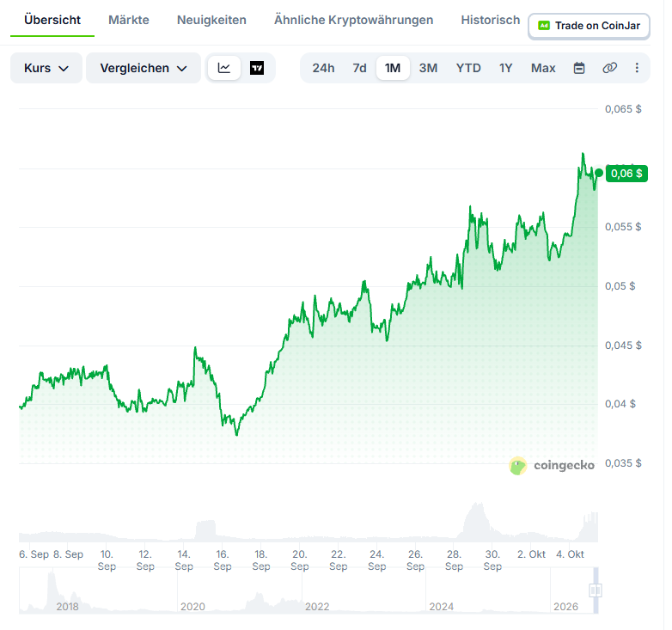Click the 14. Sep date label
Image resolution: width=672 pixels, height=630 pixels.
click(x=184, y=560)
